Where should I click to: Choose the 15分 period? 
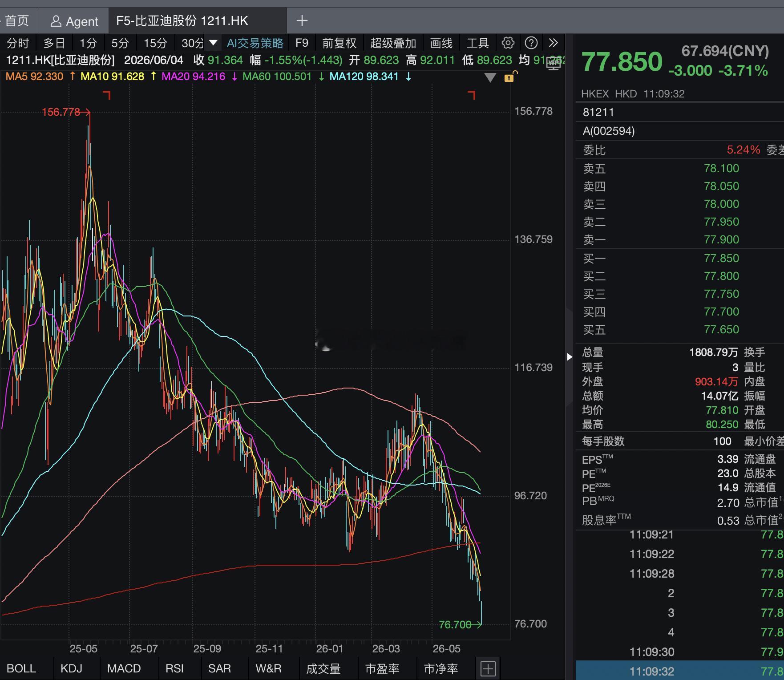[x=155, y=43]
